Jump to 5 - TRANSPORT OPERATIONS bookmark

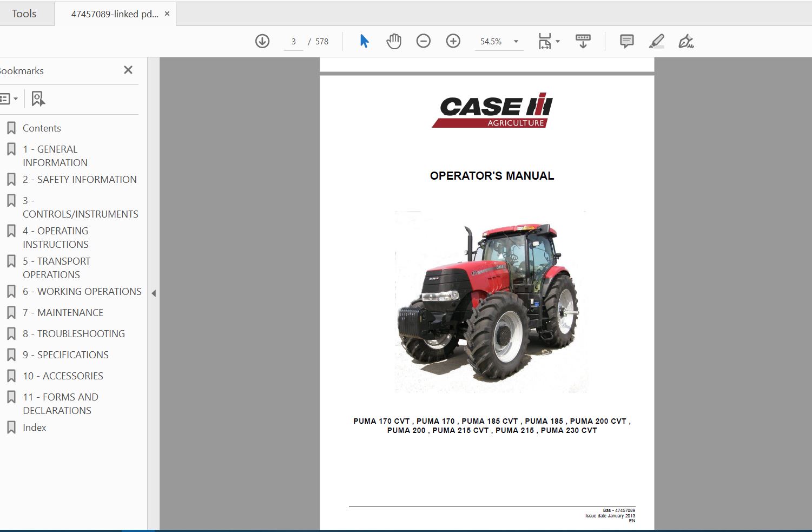(x=56, y=268)
